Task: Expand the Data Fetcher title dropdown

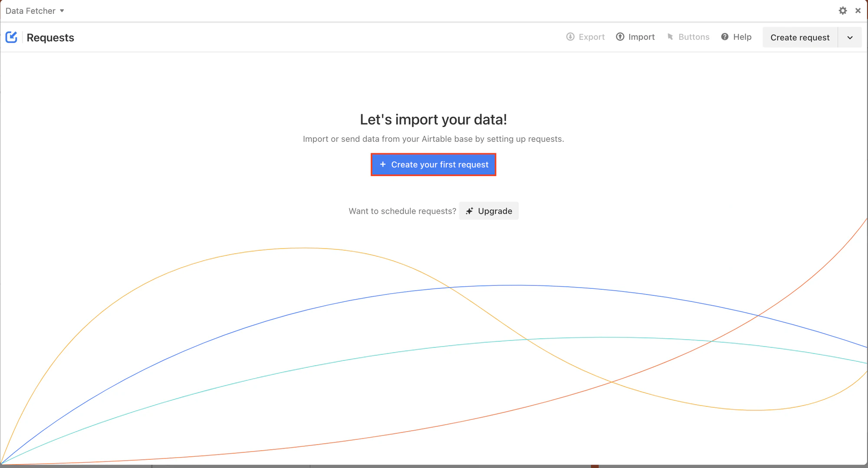Action: pos(35,11)
